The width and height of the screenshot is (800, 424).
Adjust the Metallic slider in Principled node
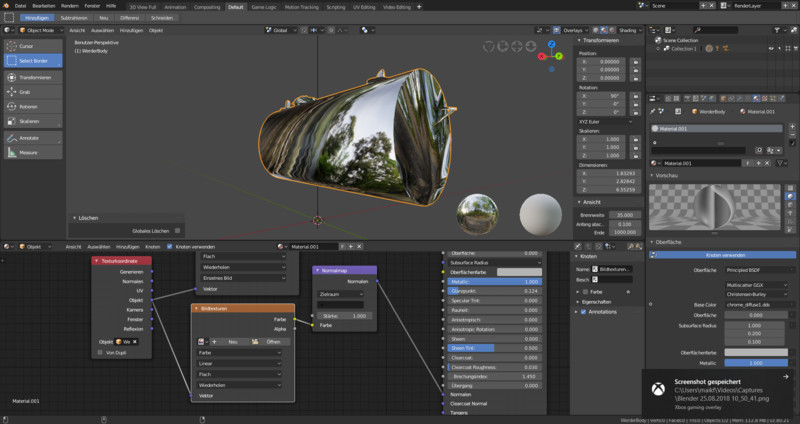coord(494,281)
